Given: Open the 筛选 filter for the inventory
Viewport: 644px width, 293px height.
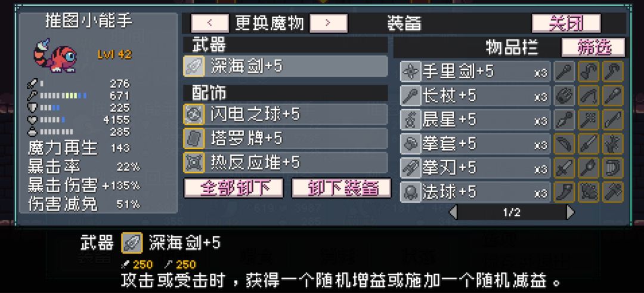Looking at the screenshot, I should point(593,48).
